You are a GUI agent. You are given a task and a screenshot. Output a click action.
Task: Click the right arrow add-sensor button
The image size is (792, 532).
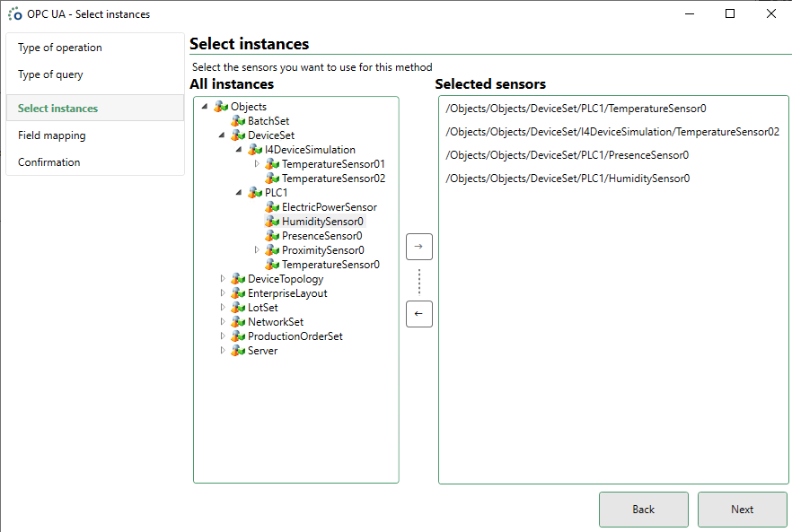click(x=418, y=246)
